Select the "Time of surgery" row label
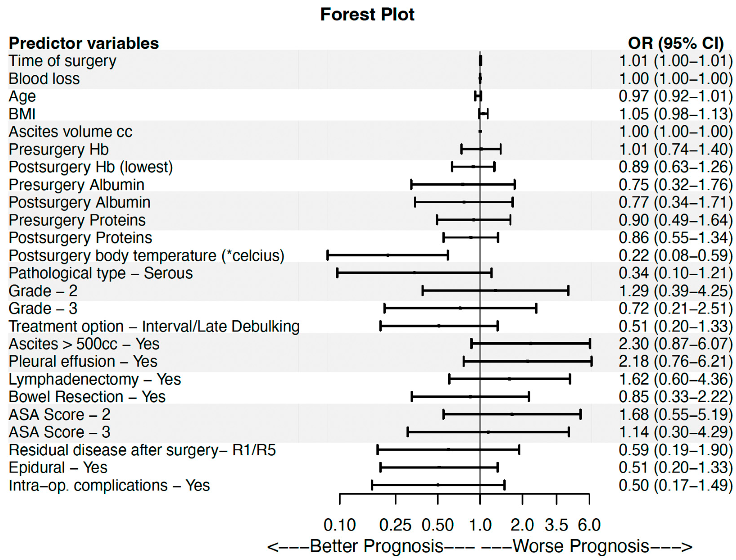The height and width of the screenshot is (560, 736). 62,61
